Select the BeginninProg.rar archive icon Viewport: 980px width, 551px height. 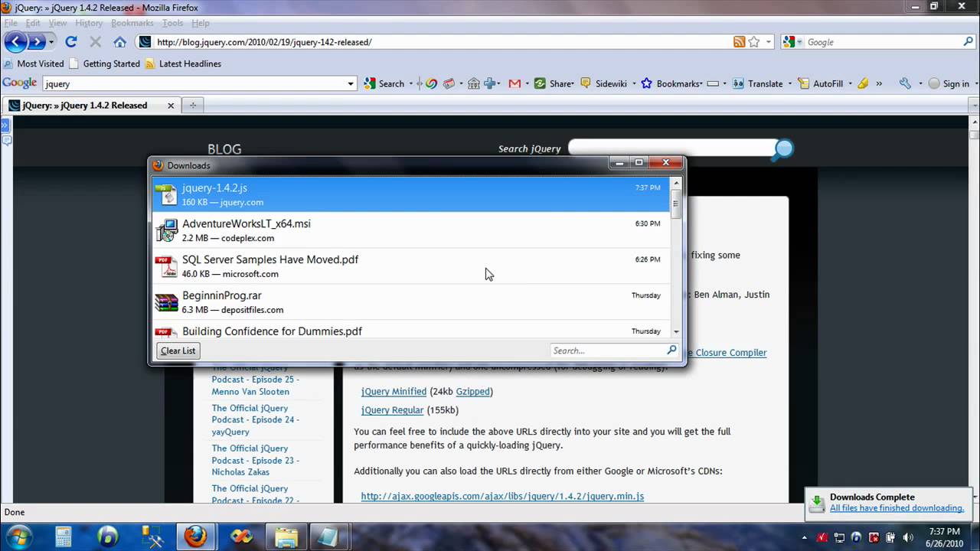pos(166,302)
